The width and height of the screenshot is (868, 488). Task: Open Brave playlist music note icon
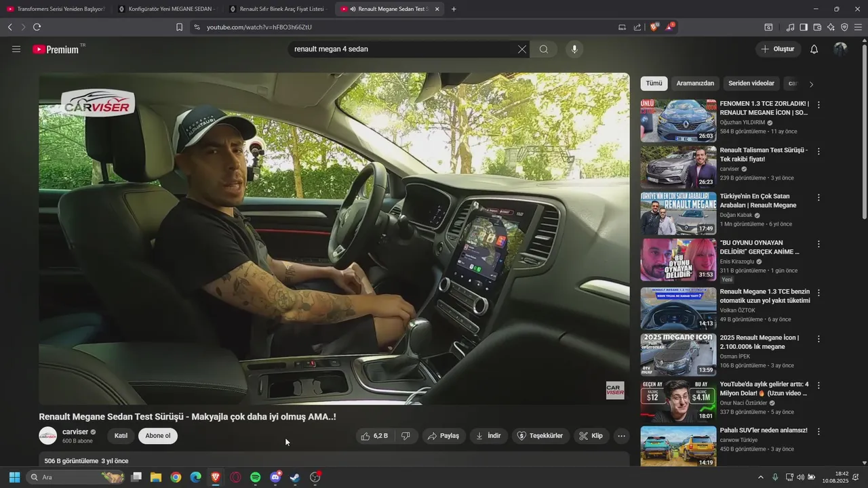[x=790, y=27]
